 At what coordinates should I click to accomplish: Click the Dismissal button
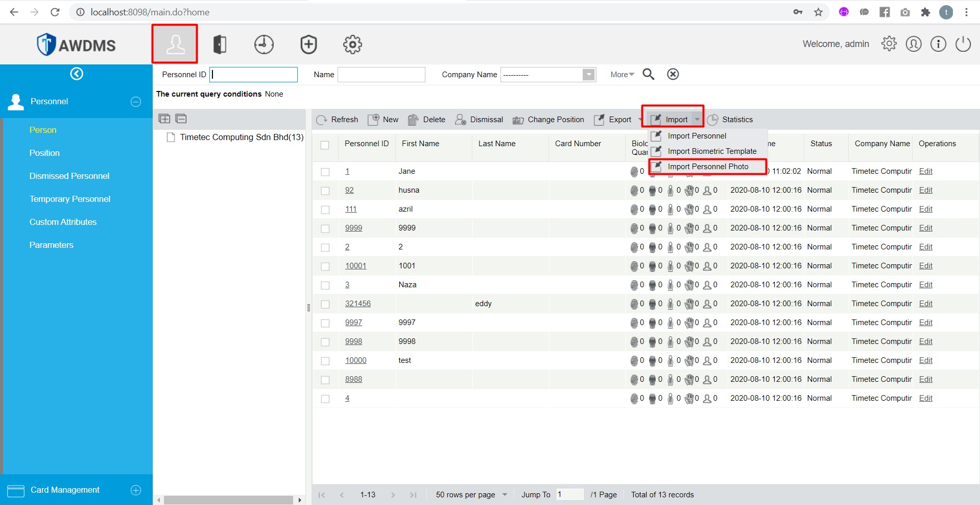(x=479, y=120)
